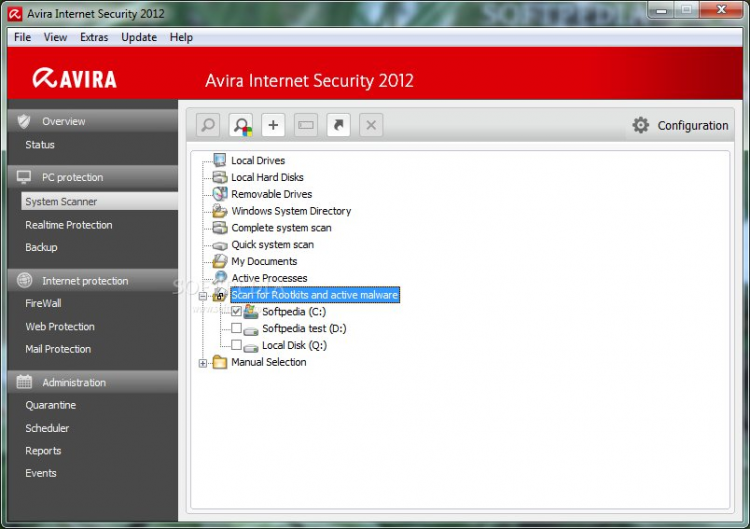
Task: Select System Scanner in the sidebar
Action: point(99,201)
